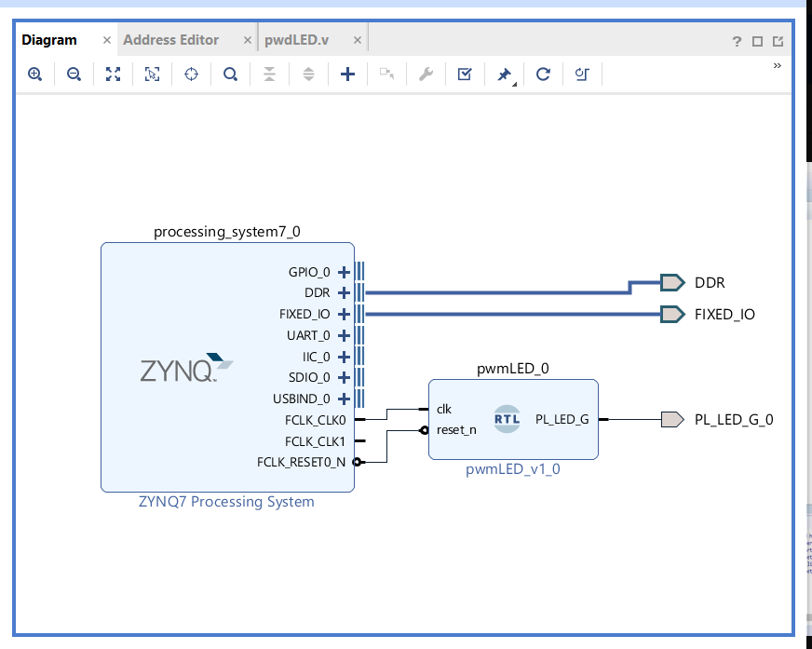Click the Expand All icon
Viewport: 812px width, 649px height.
pyautogui.click(x=308, y=74)
